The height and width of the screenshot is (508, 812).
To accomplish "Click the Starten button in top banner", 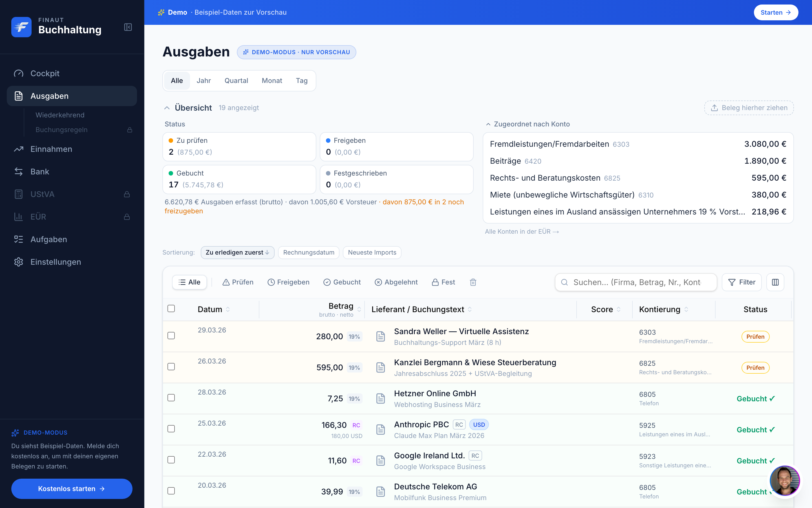I will (x=776, y=12).
